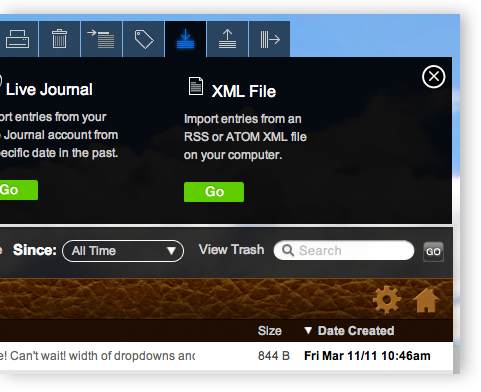This screenshot has height=392, width=481.
Task: Click the GO button beside Search
Action: [433, 252]
